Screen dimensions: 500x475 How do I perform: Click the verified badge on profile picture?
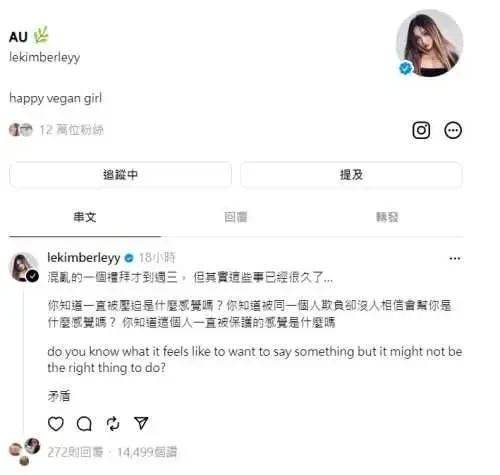[x=406, y=68]
